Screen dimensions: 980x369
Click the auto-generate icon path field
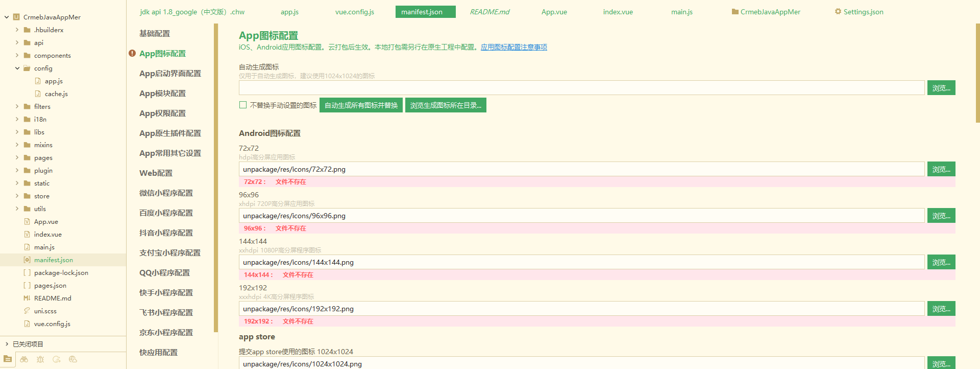tap(581, 88)
